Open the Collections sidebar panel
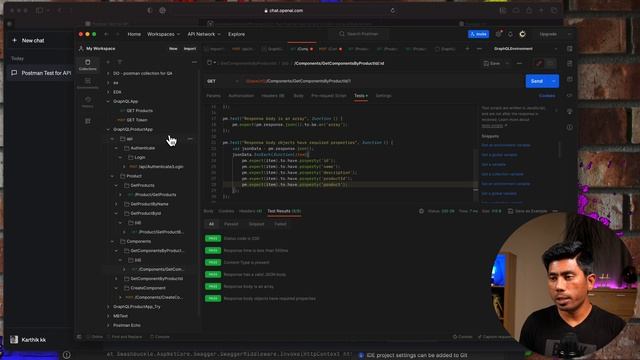This screenshot has width=640, height=360. [87, 64]
